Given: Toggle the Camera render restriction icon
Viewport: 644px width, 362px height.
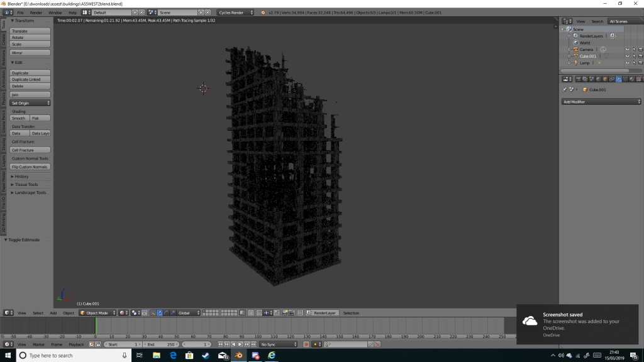Looking at the screenshot, I should click(x=640, y=49).
